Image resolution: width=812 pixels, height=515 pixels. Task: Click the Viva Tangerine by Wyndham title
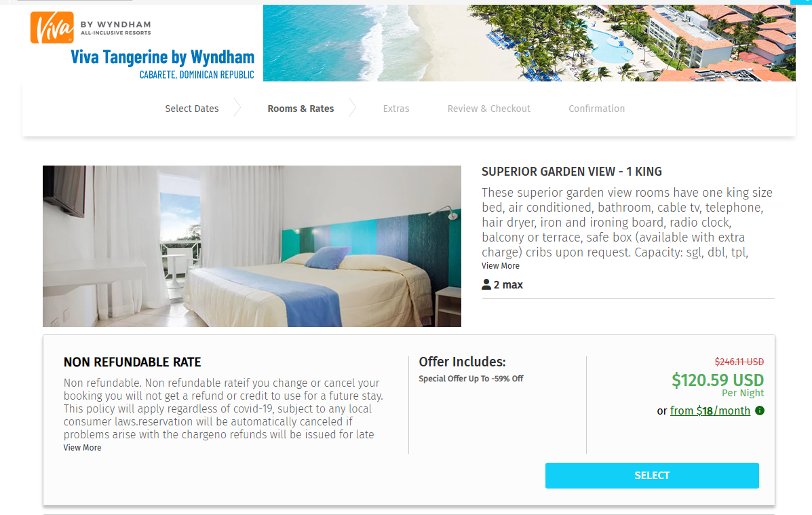click(163, 57)
